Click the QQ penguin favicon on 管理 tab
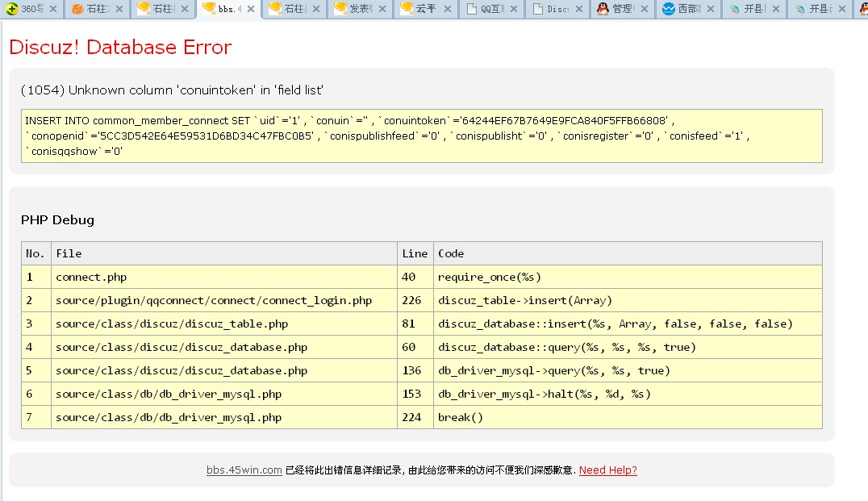868x501 pixels. 603,9
